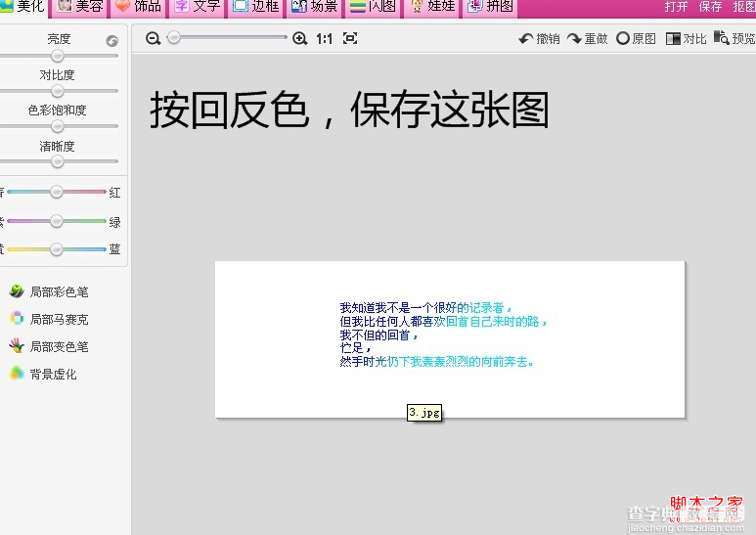Show the original with 原图

click(636, 38)
